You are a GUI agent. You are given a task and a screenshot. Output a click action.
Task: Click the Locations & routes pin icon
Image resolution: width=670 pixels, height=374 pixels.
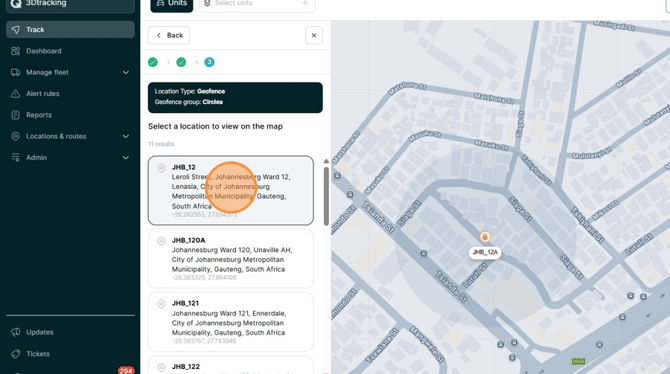[15, 136]
